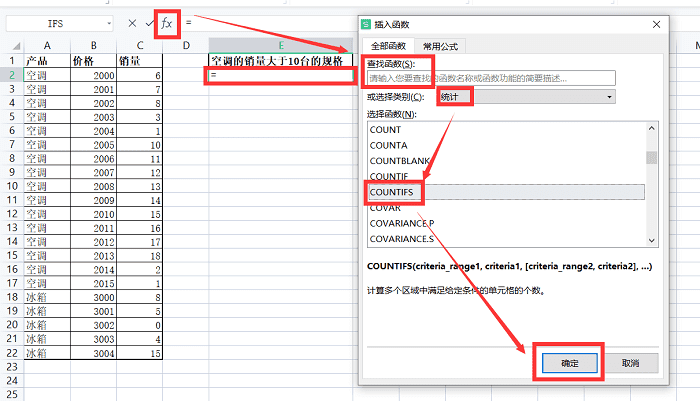Click the select-all corner triangle
The width and height of the screenshot is (700, 401).
coord(17,46)
